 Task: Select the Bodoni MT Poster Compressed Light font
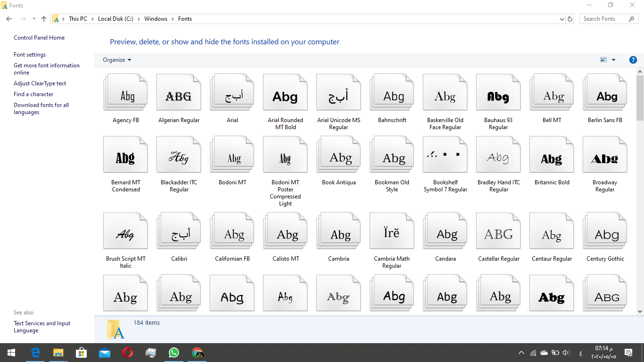pos(286,155)
